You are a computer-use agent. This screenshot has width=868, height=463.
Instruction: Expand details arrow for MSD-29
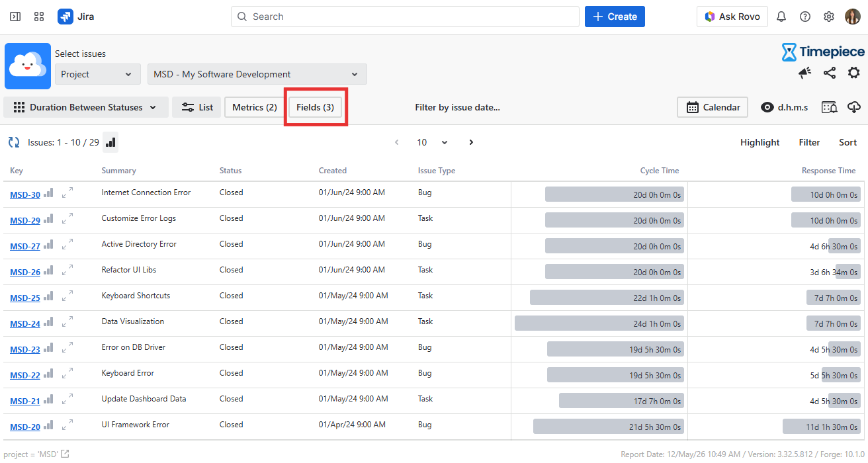pos(67,218)
